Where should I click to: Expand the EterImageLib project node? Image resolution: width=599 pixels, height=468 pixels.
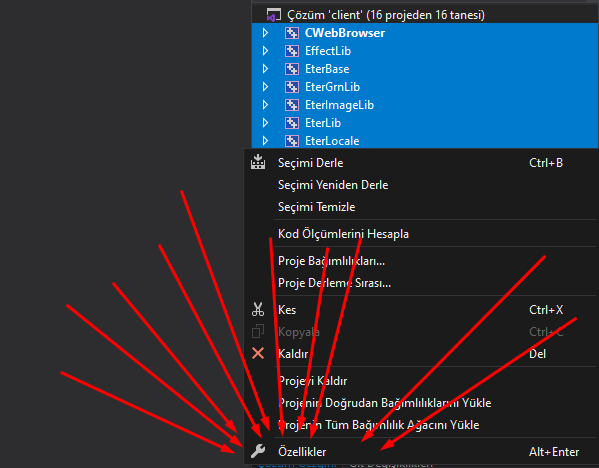click(266, 105)
